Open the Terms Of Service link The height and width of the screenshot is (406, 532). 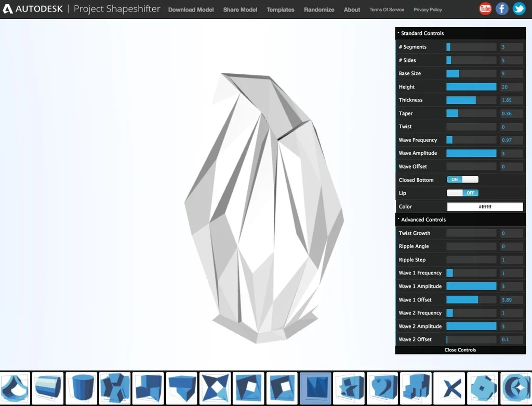[387, 9]
